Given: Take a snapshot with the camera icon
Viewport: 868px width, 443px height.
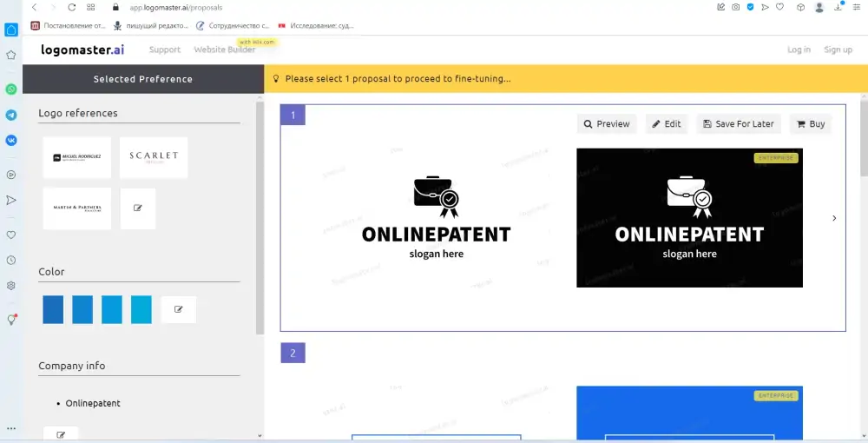Looking at the screenshot, I should 735,7.
